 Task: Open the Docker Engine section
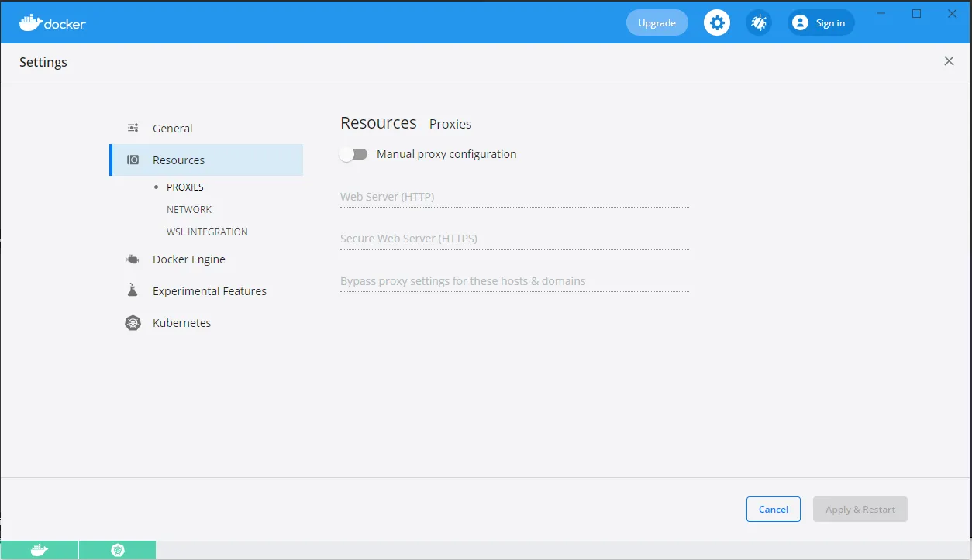[x=206, y=259]
